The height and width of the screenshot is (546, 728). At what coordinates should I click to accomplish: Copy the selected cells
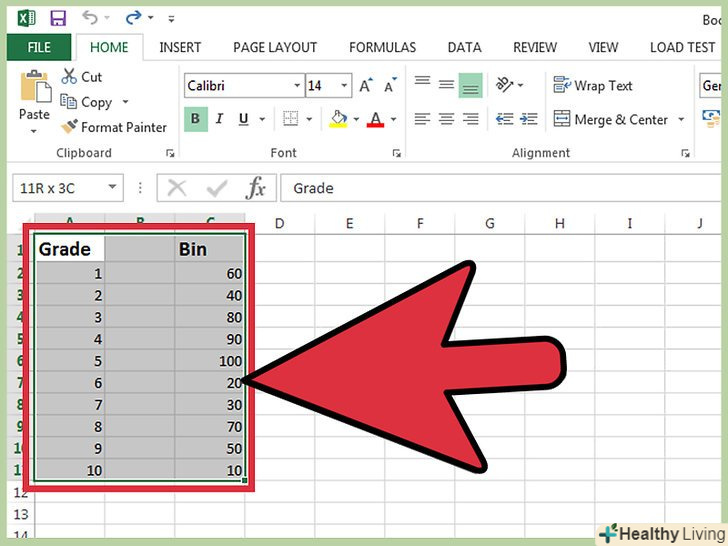tap(86, 102)
